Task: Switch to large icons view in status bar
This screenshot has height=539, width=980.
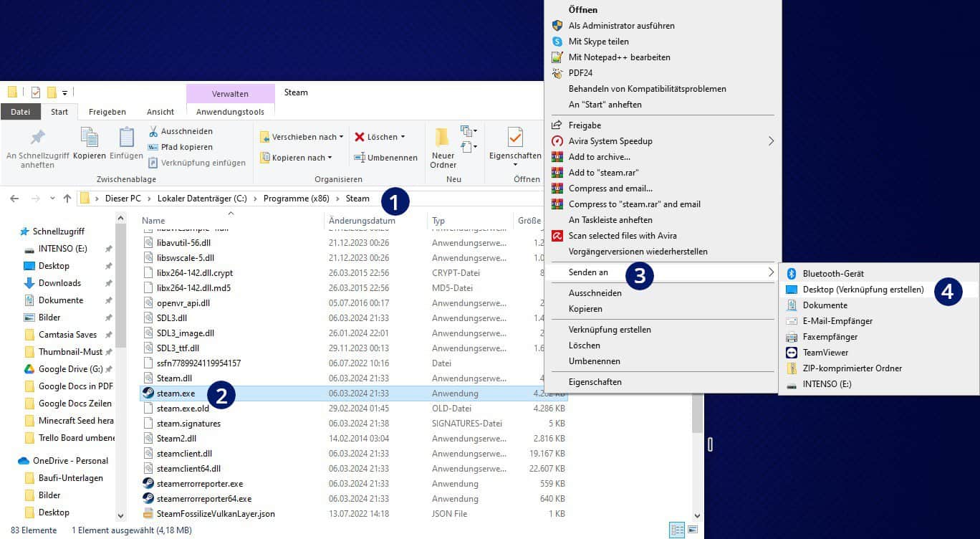Action: [x=692, y=530]
